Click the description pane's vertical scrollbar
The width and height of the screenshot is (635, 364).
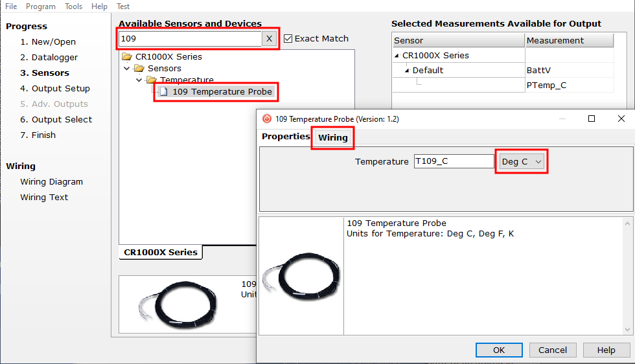click(627, 276)
